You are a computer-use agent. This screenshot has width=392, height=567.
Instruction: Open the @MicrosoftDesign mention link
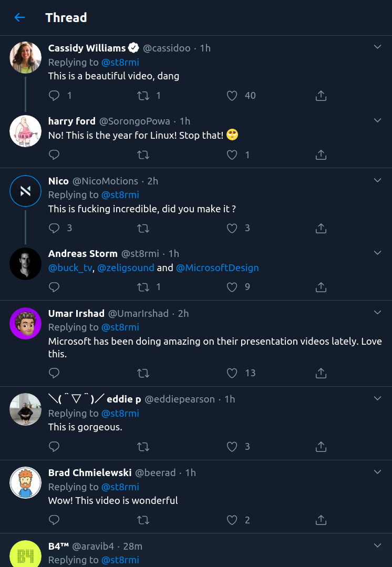[218, 268]
